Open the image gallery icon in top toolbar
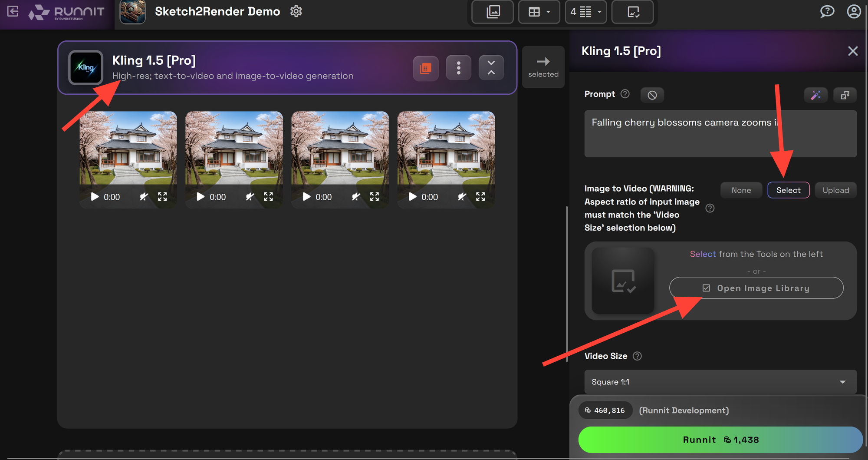Screen dimensions: 868x460 click(493, 12)
